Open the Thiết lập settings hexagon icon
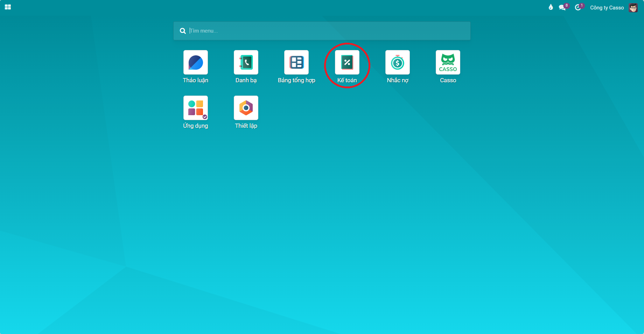This screenshot has width=644, height=334. pyautogui.click(x=246, y=108)
